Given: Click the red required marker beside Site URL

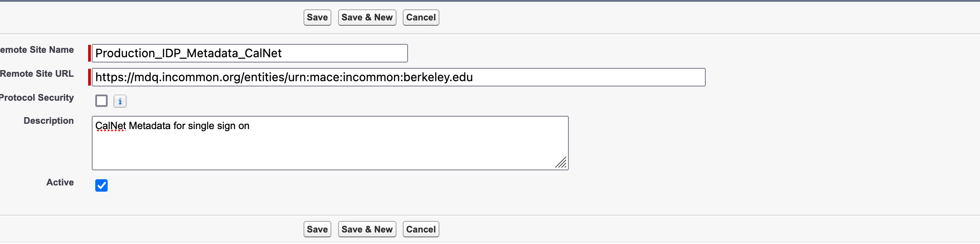Looking at the screenshot, I should [x=89, y=77].
